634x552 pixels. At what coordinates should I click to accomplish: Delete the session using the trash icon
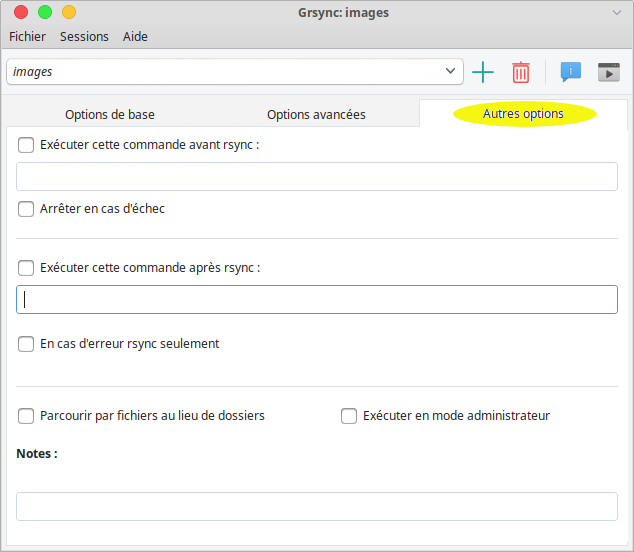[521, 72]
